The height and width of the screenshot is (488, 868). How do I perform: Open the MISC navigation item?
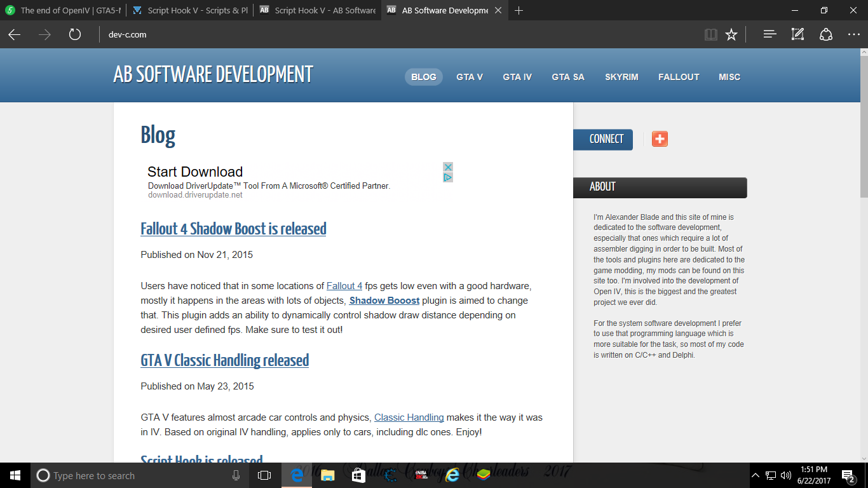pyautogui.click(x=729, y=77)
